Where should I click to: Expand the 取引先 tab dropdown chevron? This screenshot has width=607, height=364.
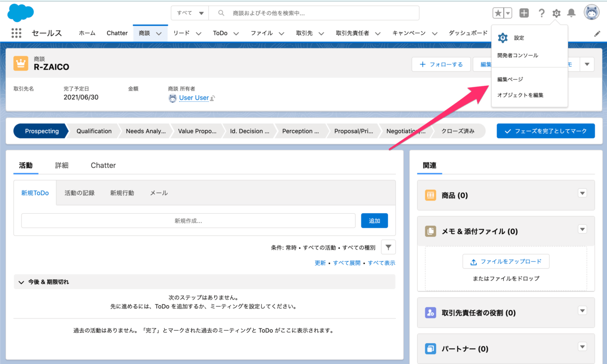point(321,34)
